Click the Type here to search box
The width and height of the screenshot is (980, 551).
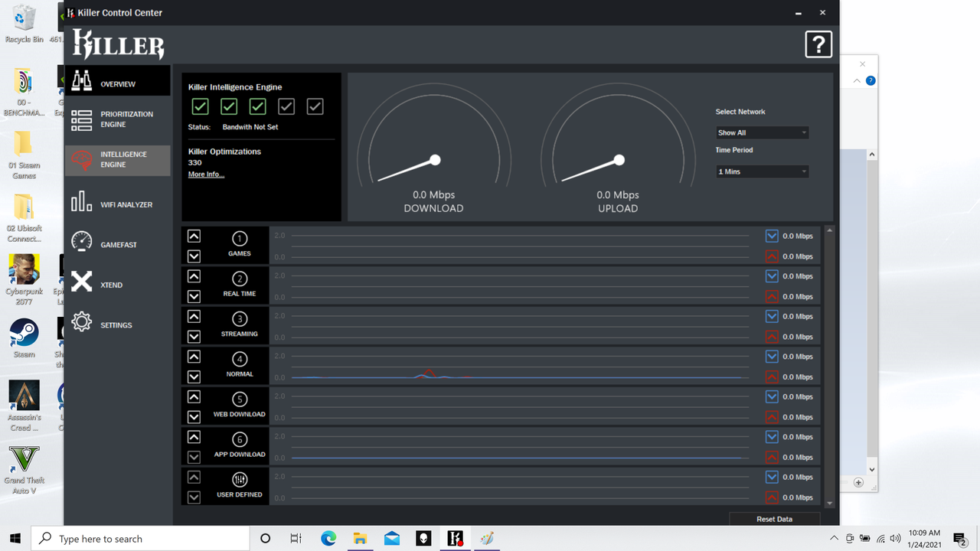tap(140, 539)
